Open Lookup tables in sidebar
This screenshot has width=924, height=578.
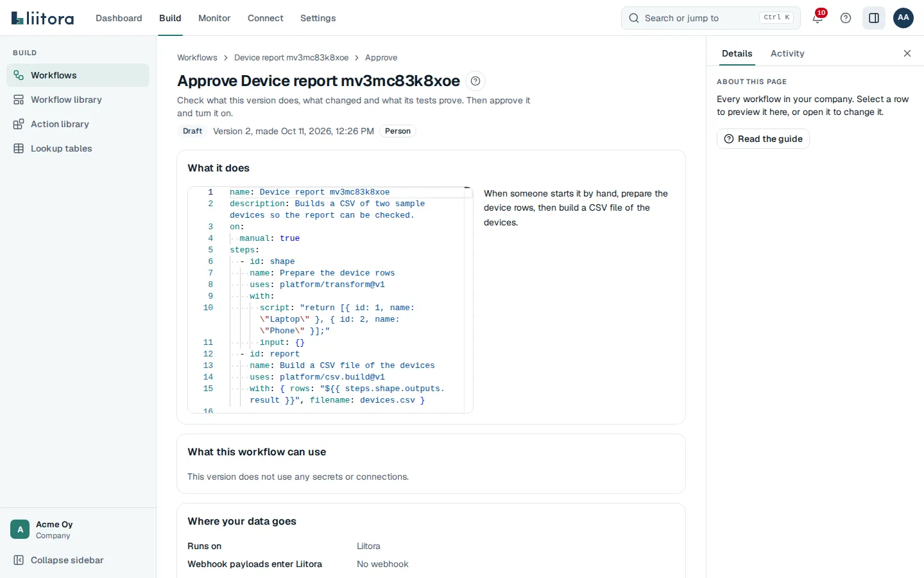pyautogui.click(x=78, y=148)
